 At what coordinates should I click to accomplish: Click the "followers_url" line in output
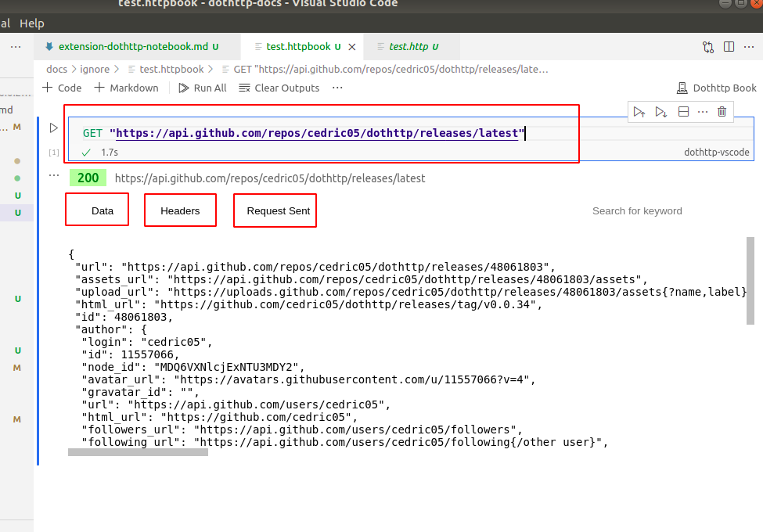302,430
